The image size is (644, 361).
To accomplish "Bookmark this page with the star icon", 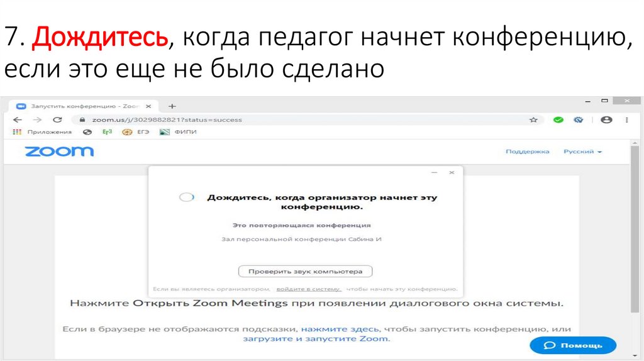I will [533, 120].
